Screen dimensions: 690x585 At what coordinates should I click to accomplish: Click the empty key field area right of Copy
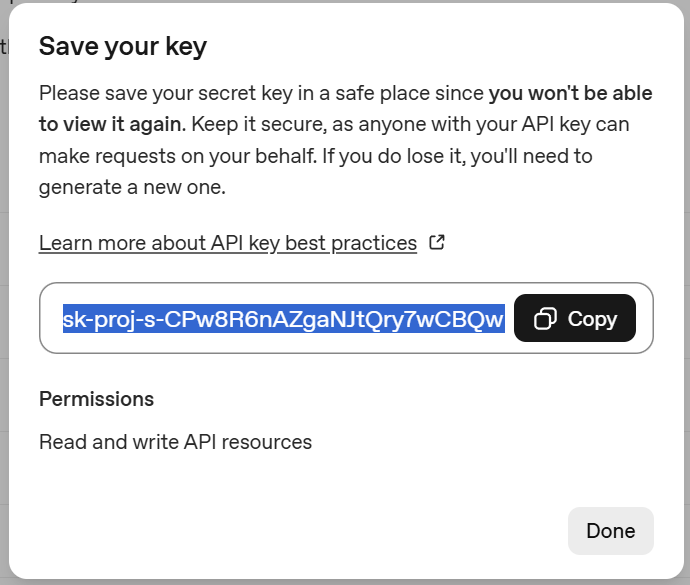(644, 318)
